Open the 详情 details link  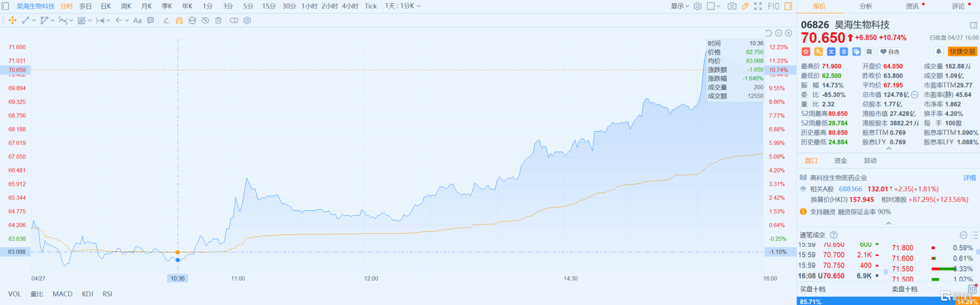coord(969,178)
